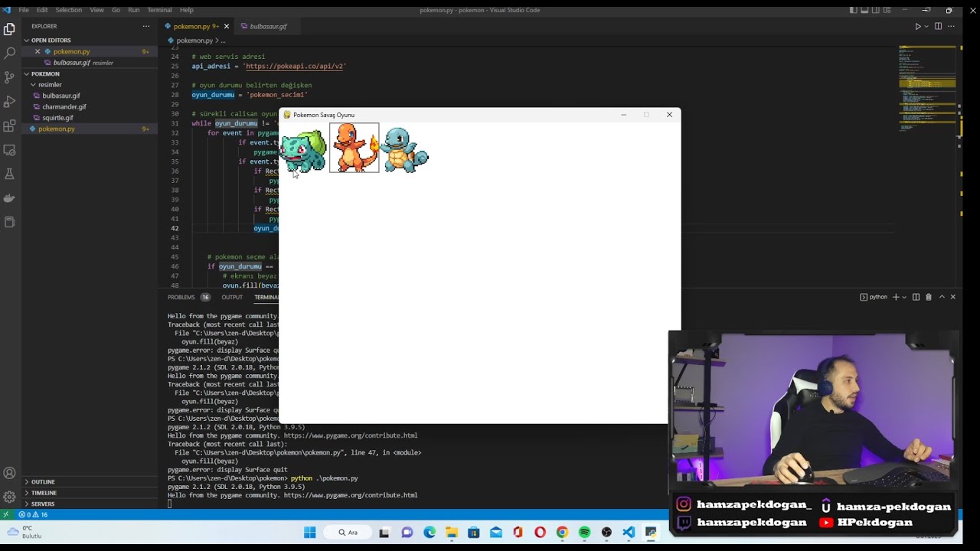Image resolution: width=980 pixels, height=551 pixels.
Task: Click the Explorer more actions ellipsis
Action: tap(146, 26)
